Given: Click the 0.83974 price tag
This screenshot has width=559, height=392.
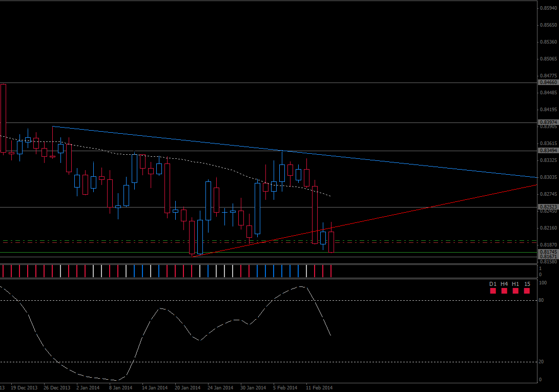Looking at the screenshot, I should [x=548, y=122].
